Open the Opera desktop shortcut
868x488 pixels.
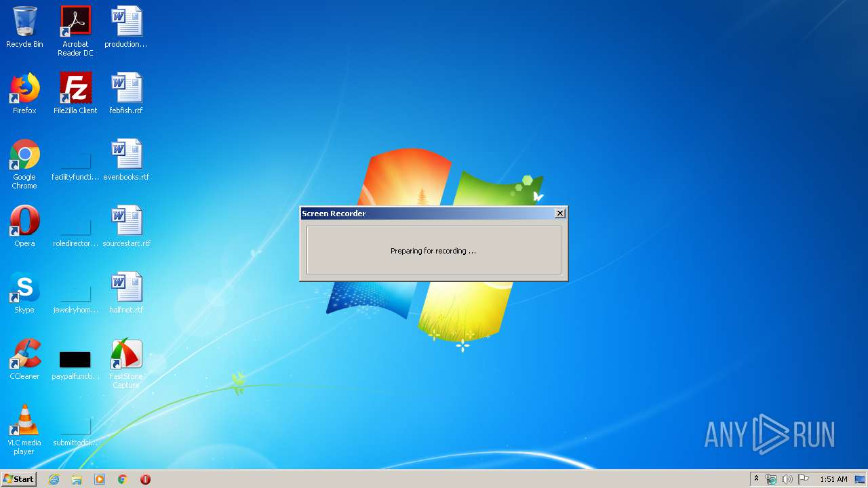[x=24, y=226]
